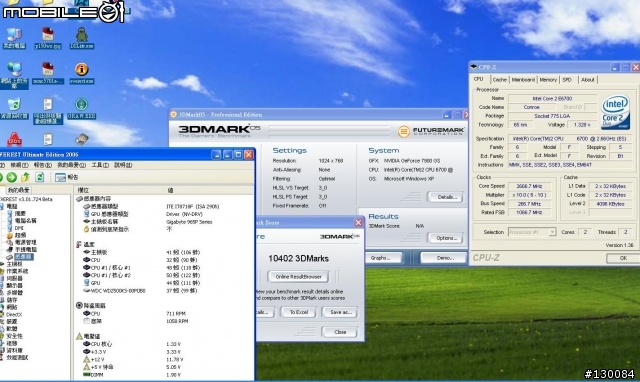Select the +12 V voltage row in Everest

(163, 360)
